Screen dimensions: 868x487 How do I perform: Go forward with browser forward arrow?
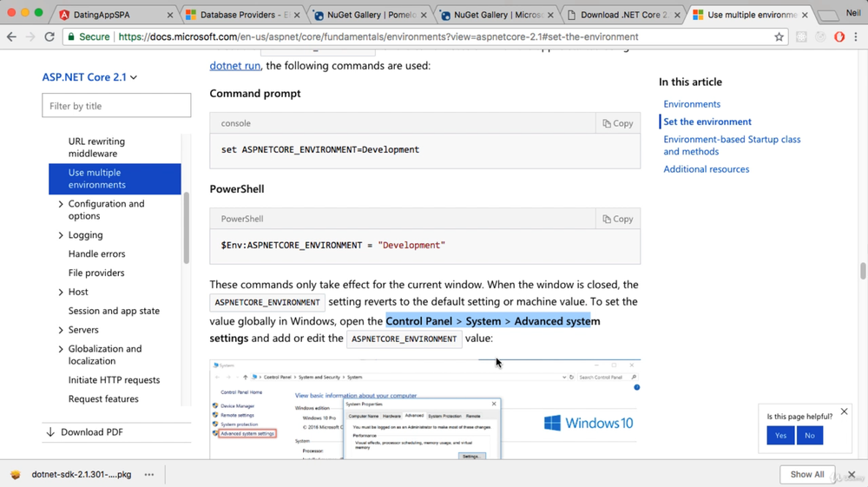[x=30, y=36]
